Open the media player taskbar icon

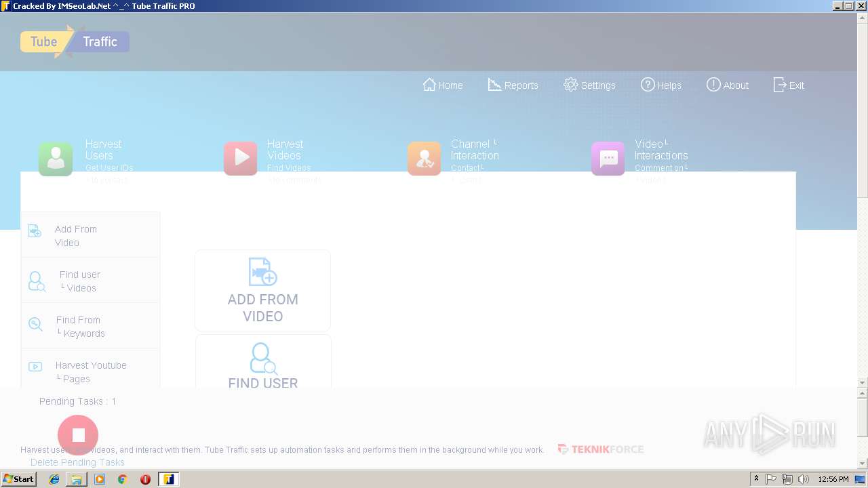click(x=100, y=479)
